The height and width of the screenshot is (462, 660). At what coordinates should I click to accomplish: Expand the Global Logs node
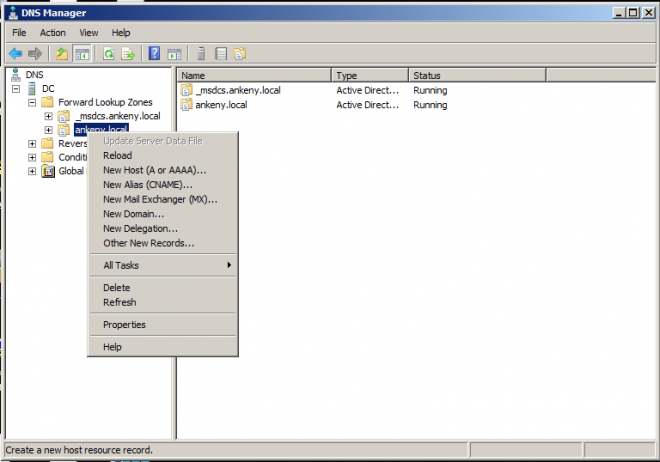pyautogui.click(x=32, y=171)
